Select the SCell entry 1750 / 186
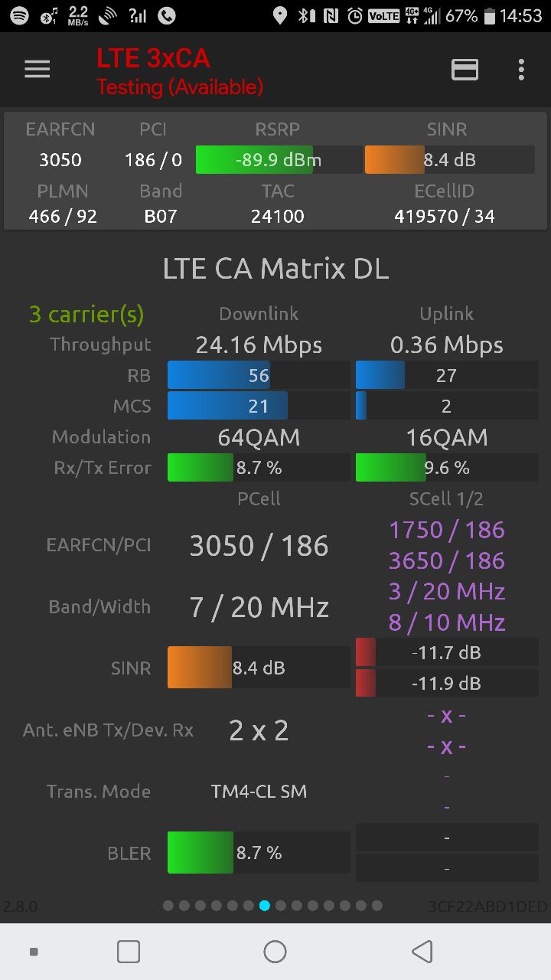 pyautogui.click(x=447, y=530)
